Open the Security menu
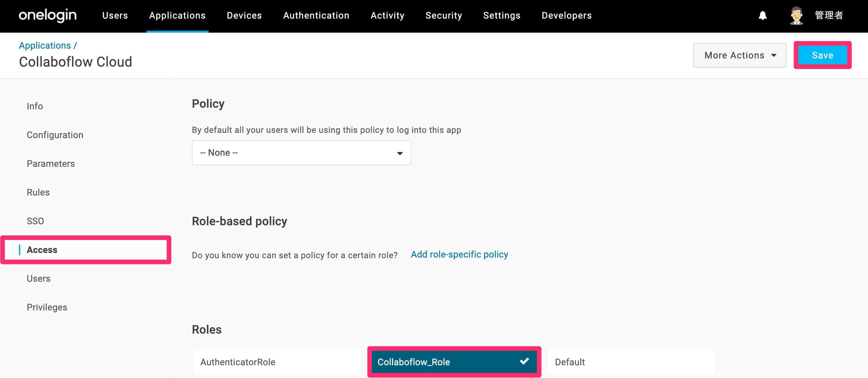Viewport: 868px width, 378px height. pyautogui.click(x=443, y=16)
